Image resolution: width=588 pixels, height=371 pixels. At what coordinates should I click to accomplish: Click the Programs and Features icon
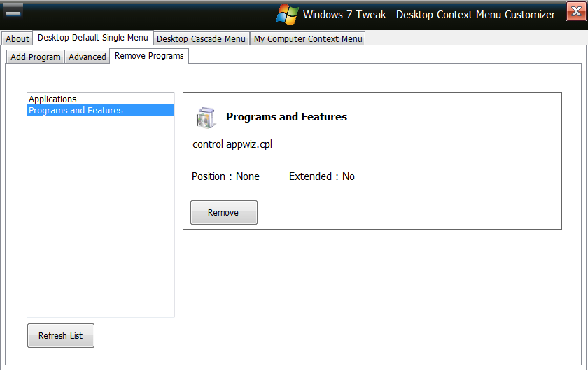click(206, 118)
